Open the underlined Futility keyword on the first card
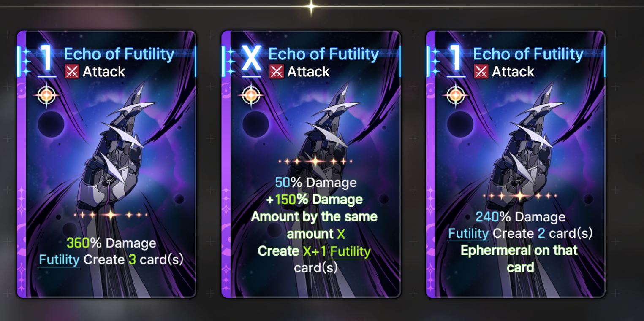The width and height of the screenshot is (644, 321). tap(59, 259)
